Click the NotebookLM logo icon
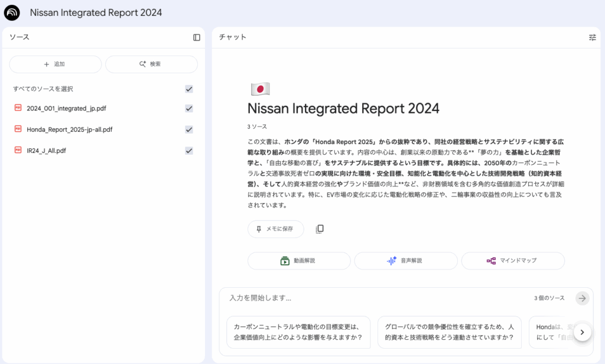The height and width of the screenshot is (364, 605). (12, 13)
